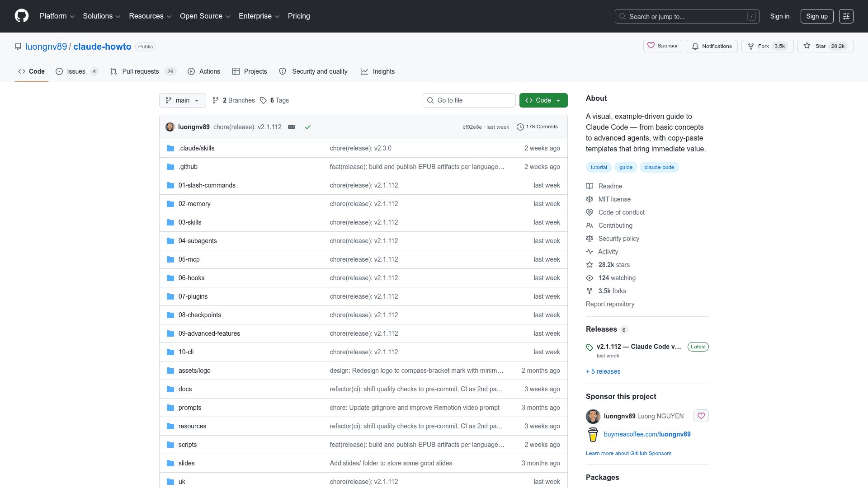Click the green checkmark commit status icon
Screen dimensions: 868x488
pos(308,127)
